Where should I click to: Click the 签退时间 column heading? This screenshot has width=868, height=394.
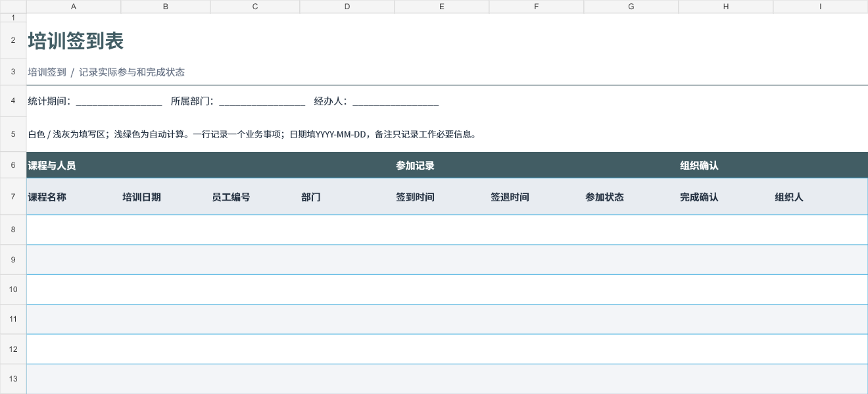(510, 197)
